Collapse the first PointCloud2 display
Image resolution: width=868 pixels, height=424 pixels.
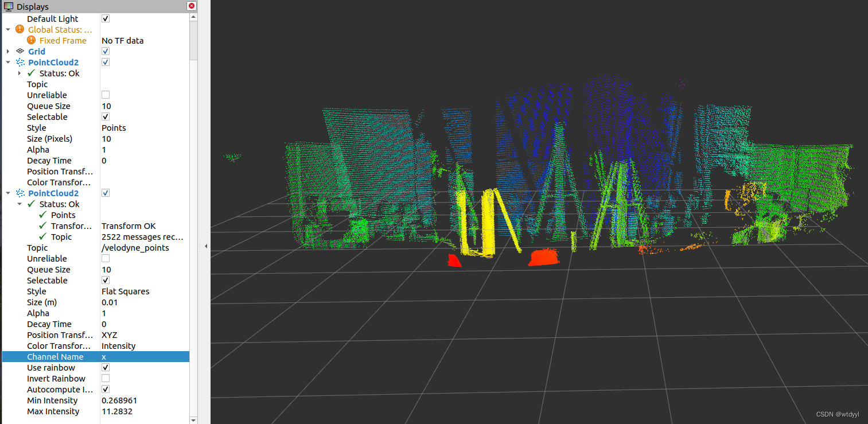tap(8, 62)
